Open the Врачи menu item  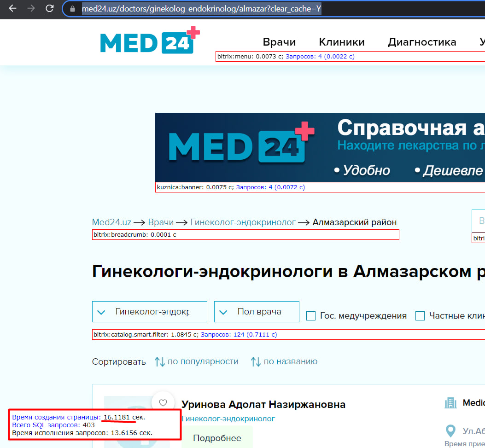pos(279,42)
